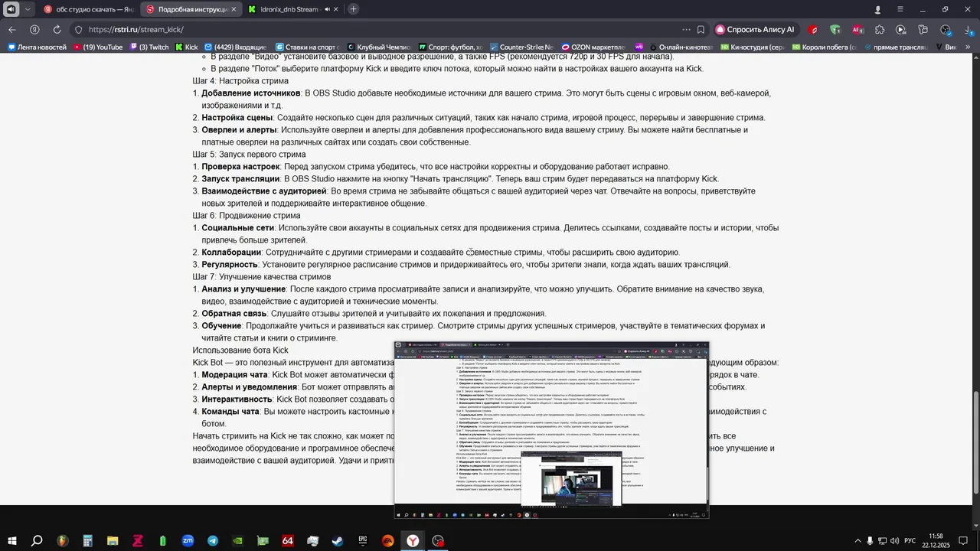Show site protection shield info
This screenshot has height=551, width=980.
point(78,30)
